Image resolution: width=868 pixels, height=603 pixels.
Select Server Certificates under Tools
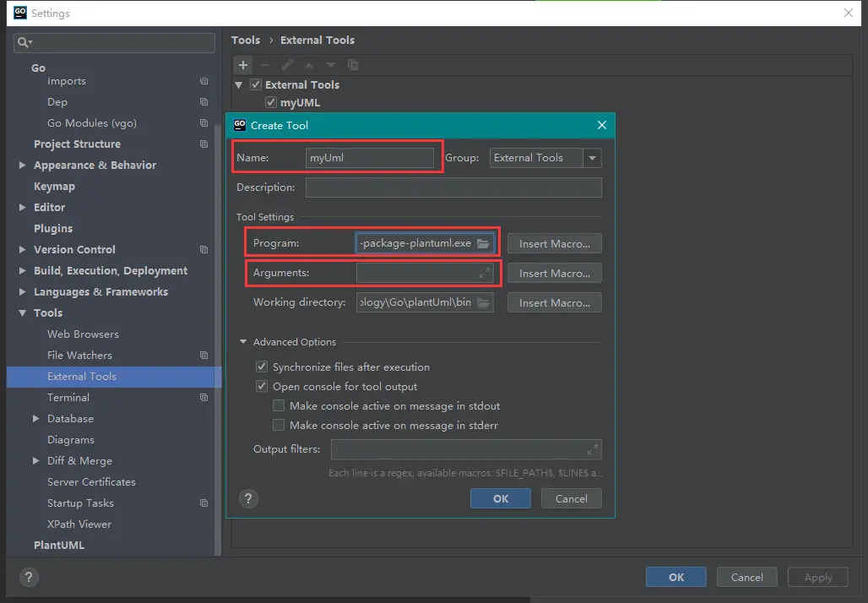tap(91, 482)
